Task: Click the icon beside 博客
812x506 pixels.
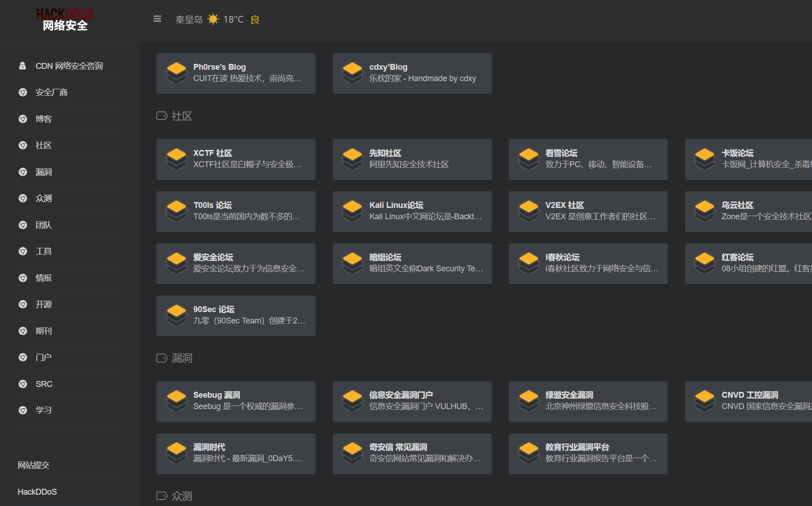Action: pyautogui.click(x=23, y=119)
